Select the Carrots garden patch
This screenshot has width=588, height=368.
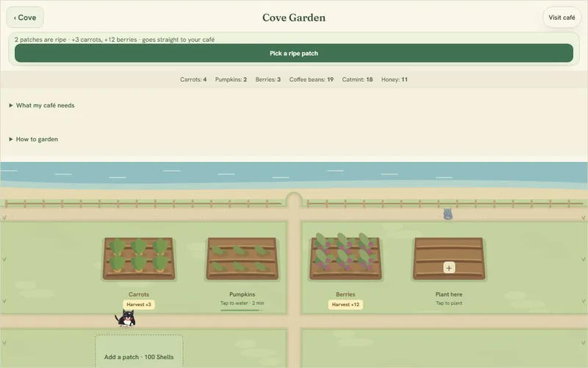click(x=139, y=259)
